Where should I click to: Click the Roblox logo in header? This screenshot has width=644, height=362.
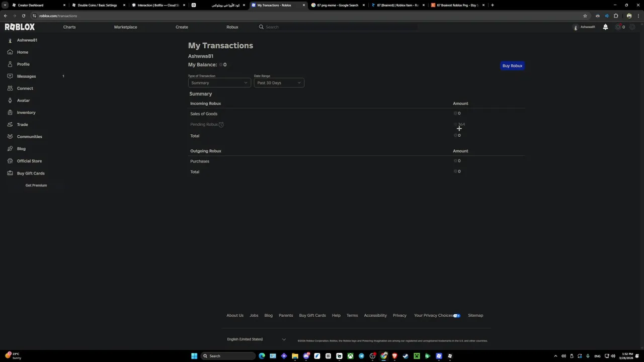coord(20,27)
